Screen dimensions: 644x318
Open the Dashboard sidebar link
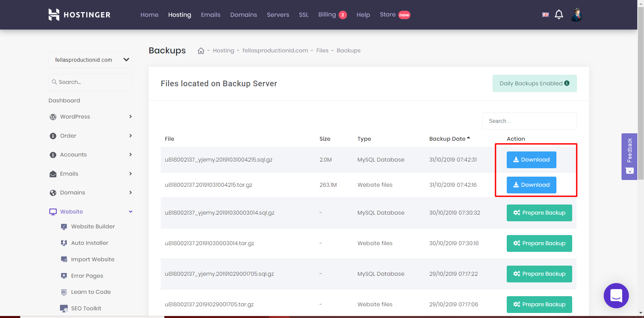point(64,100)
